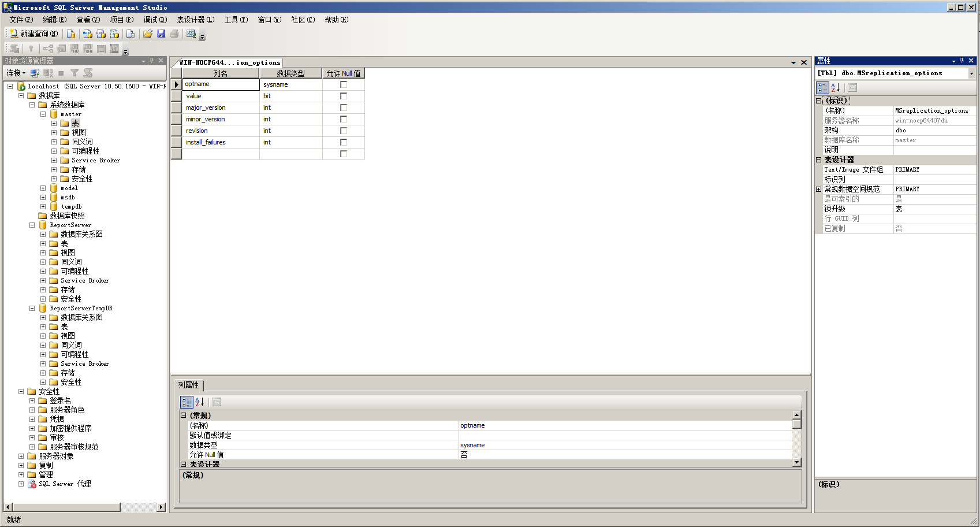Open the 查看 menu
Image resolution: width=980 pixels, height=527 pixels.
click(88, 20)
